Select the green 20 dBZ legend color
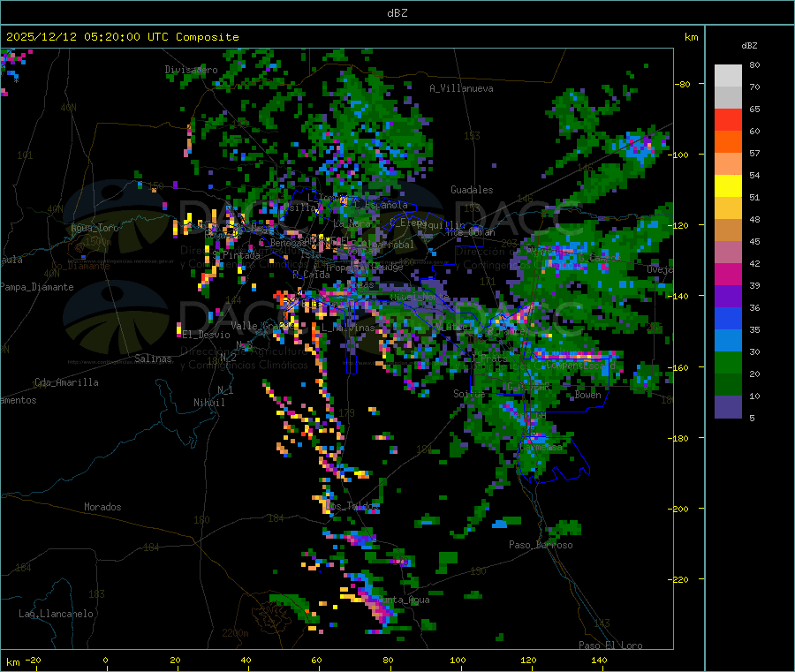 click(x=728, y=362)
